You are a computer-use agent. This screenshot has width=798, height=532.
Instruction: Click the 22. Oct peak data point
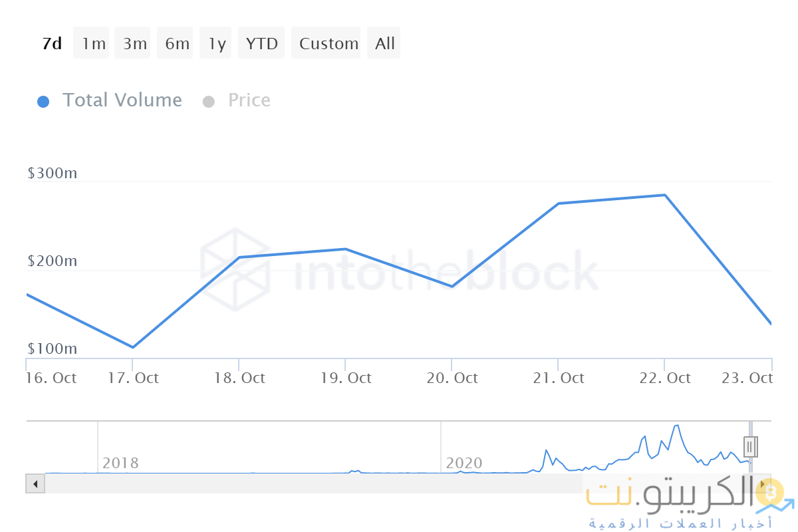pos(664,195)
